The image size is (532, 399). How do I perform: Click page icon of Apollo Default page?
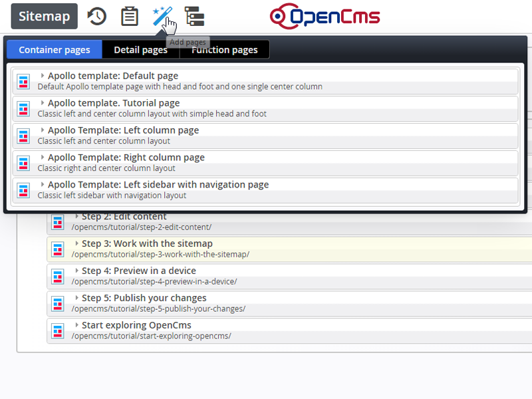pos(23,81)
